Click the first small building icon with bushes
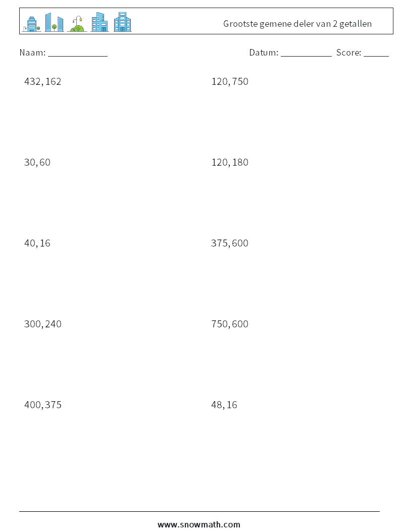This screenshot has width=401, height=532. [x=31, y=23]
